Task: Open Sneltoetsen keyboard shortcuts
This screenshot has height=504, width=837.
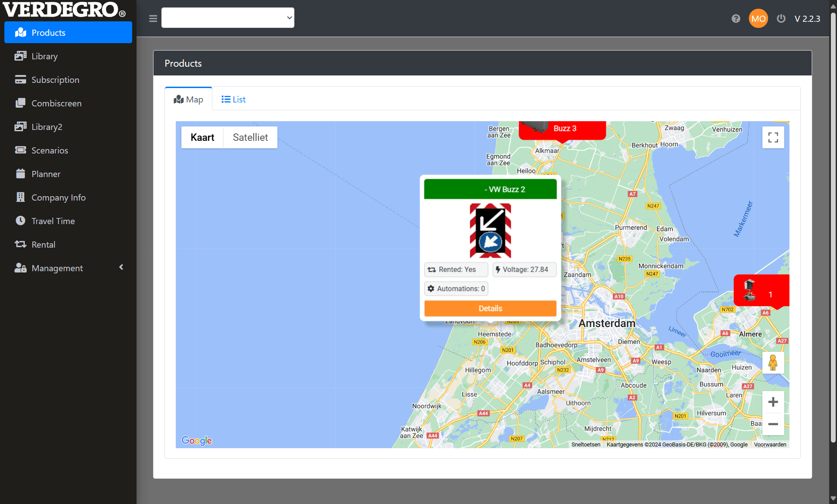Action: pyautogui.click(x=586, y=445)
